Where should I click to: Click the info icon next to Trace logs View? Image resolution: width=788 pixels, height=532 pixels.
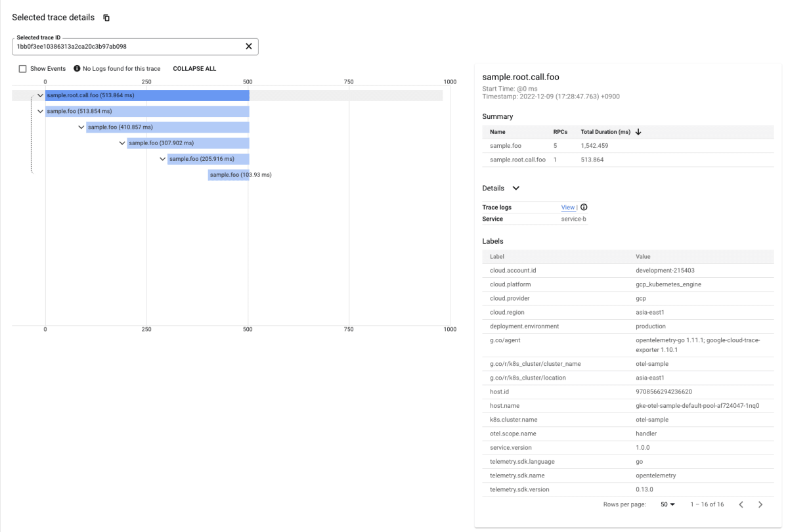pyautogui.click(x=584, y=207)
